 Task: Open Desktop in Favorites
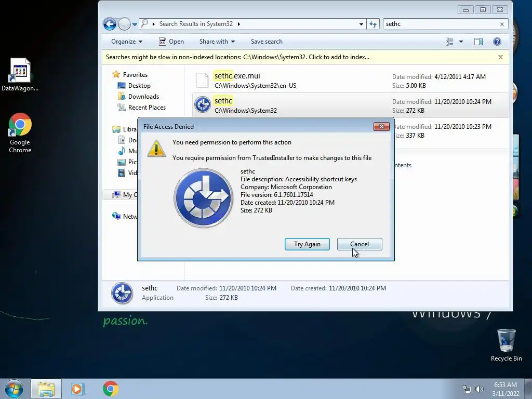[x=139, y=86]
